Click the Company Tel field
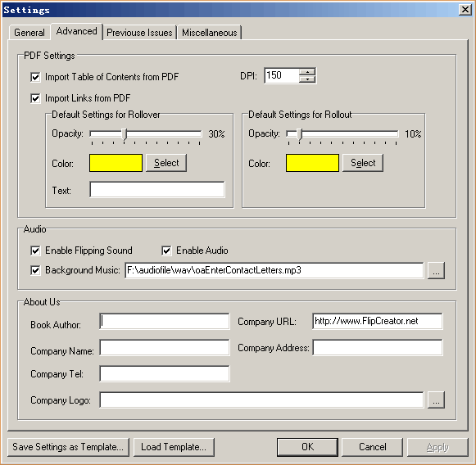The image size is (476, 465). point(164,373)
